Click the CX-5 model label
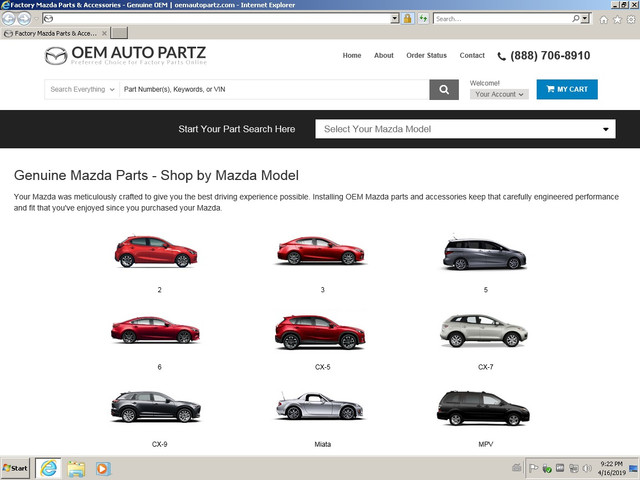Viewport: 640px width, 480px height. [322, 367]
